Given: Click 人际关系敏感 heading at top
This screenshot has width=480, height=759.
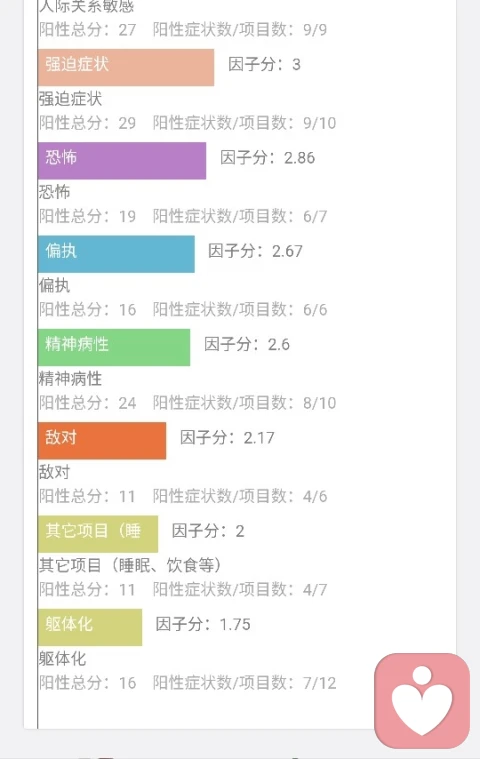Looking at the screenshot, I should pyautogui.click(x=87, y=6).
